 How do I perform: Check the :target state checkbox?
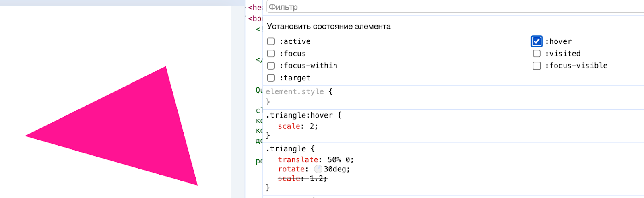[x=271, y=78]
